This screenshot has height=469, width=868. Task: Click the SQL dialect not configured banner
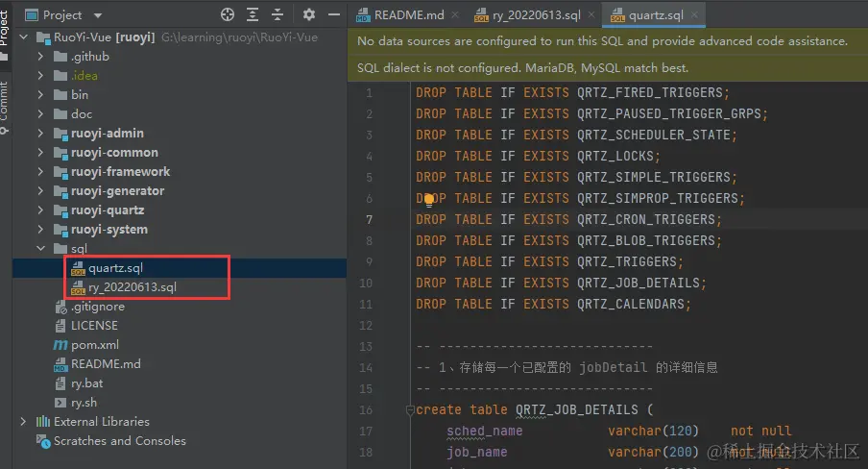point(607,67)
